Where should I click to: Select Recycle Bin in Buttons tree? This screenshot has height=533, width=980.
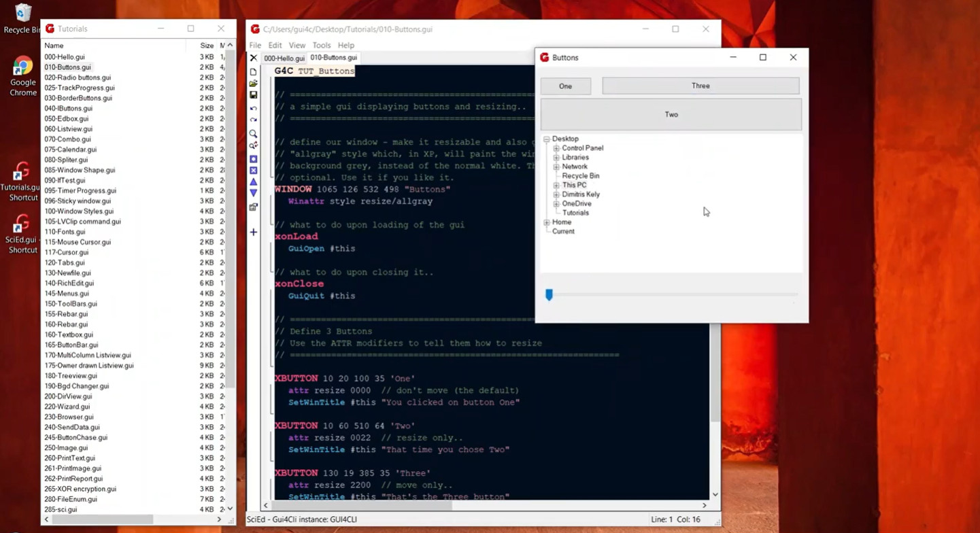pos(580,176)
